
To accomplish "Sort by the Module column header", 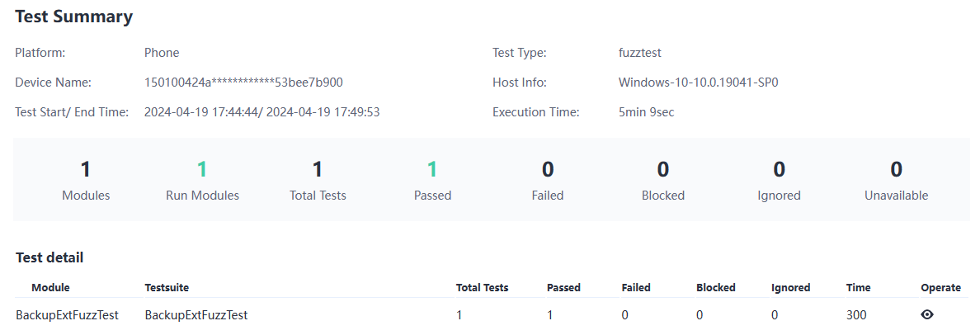I will pyautogui.click(x=50, y=287).
